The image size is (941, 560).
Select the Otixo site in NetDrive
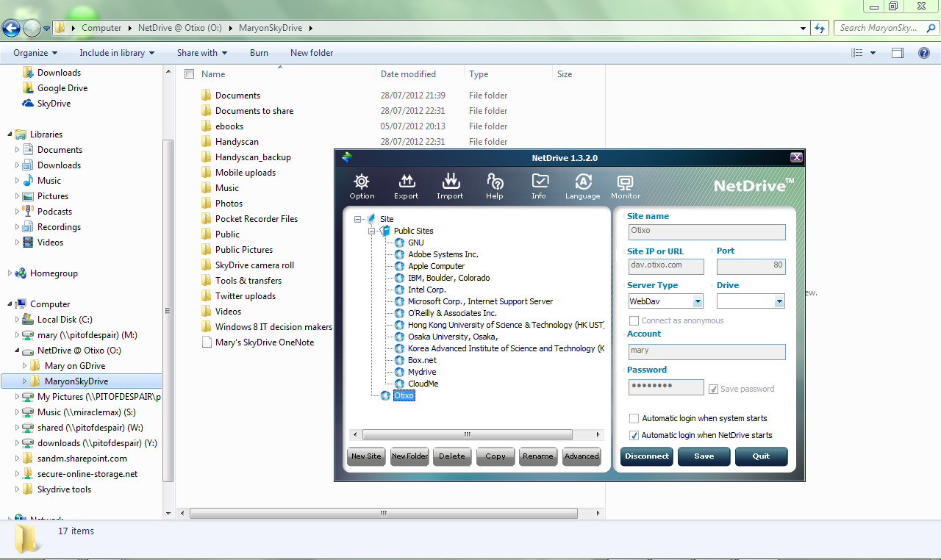[404, 395]
